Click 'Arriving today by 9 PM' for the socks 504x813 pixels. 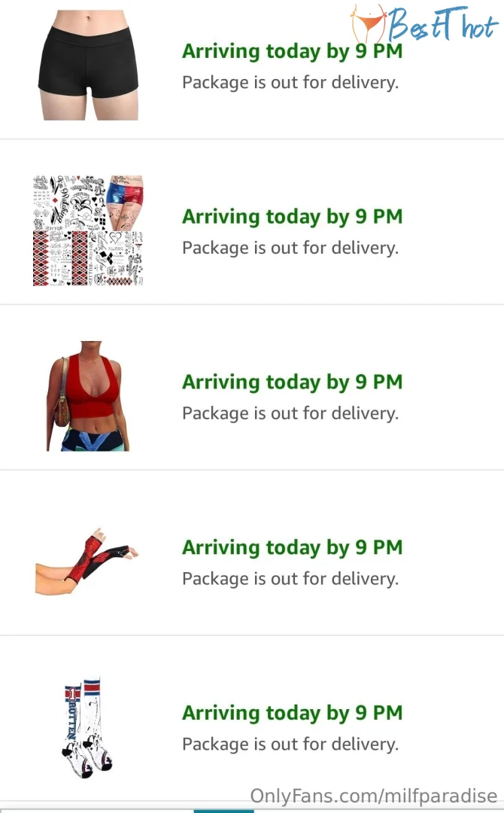click(292, 713)
